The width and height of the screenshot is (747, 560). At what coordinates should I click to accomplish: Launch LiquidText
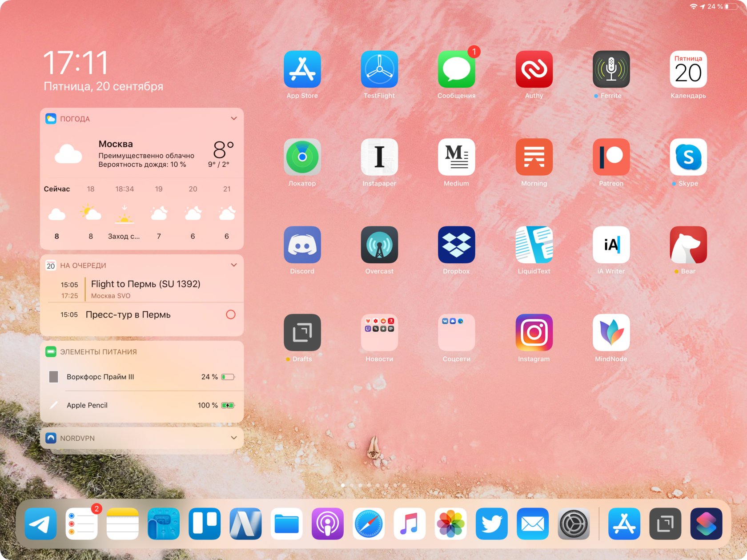point(534,245)
